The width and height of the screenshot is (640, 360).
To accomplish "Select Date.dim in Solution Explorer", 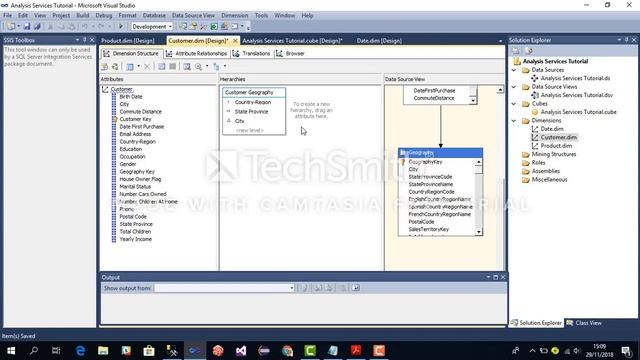I will [x=552, y=129].
